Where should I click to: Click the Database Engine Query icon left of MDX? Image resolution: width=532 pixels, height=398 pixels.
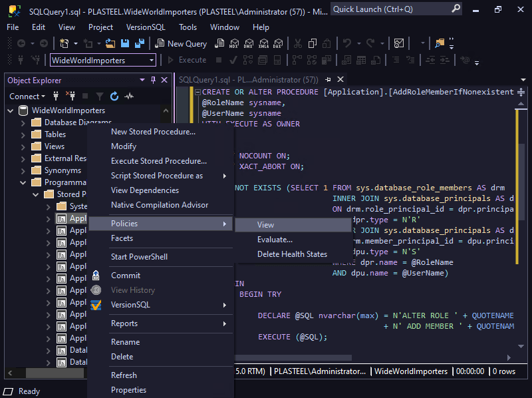[219, 43]
